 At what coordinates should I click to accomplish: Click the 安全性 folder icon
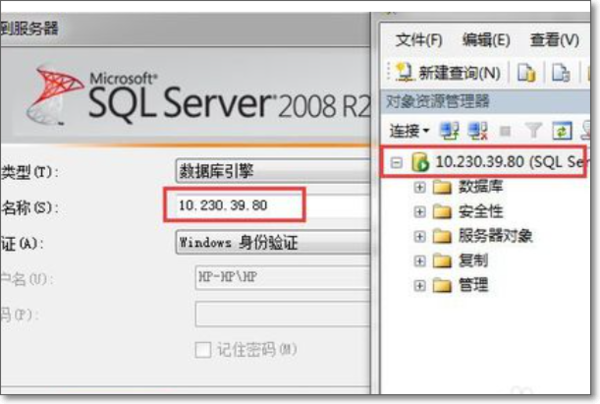[442, 212]
